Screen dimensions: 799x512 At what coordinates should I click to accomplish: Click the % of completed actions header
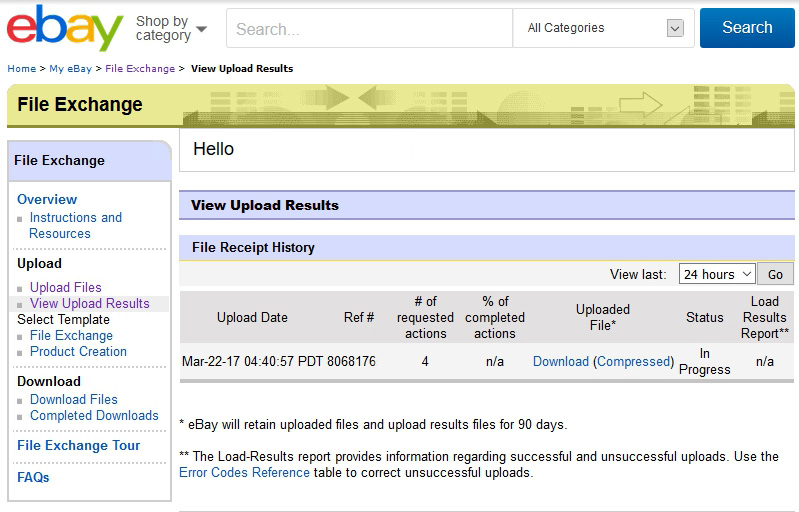[x=495, y=317]
